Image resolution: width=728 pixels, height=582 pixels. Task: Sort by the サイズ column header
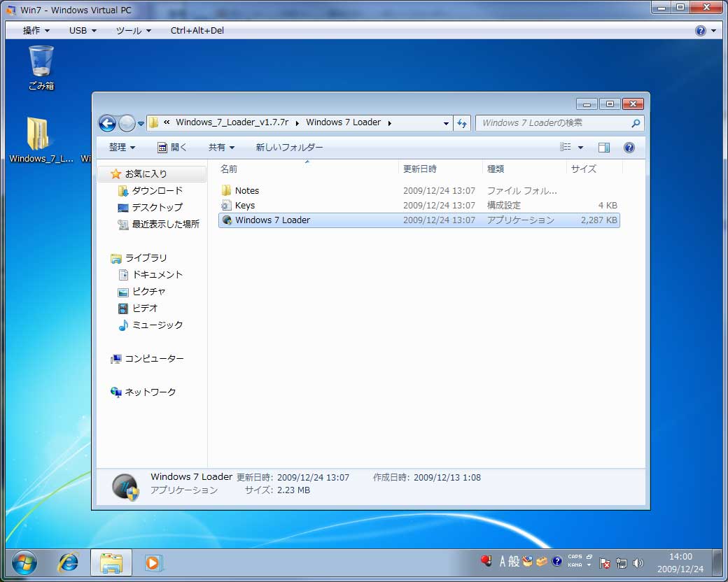(594, 169)
